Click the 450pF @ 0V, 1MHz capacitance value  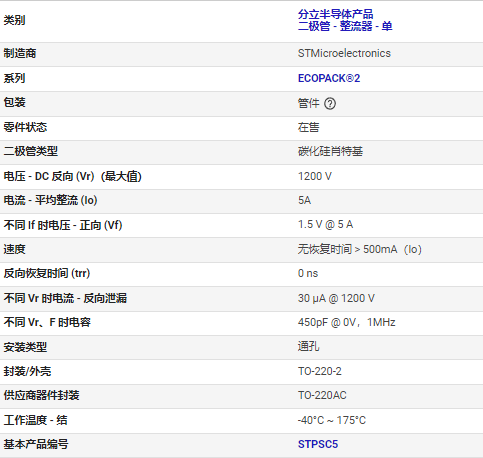tap(346, 322)
